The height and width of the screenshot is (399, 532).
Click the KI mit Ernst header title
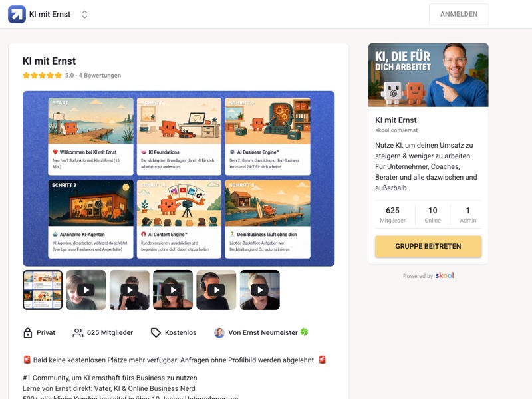[50, 14]
